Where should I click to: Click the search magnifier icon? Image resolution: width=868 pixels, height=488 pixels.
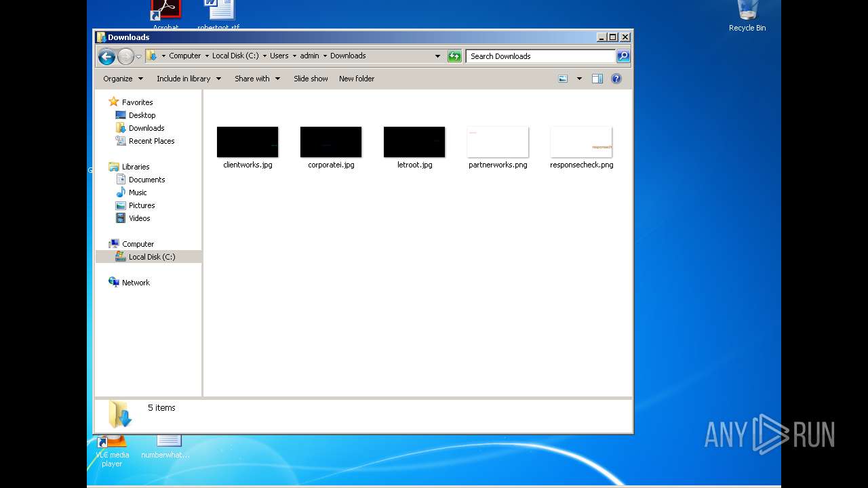(623, 56)
